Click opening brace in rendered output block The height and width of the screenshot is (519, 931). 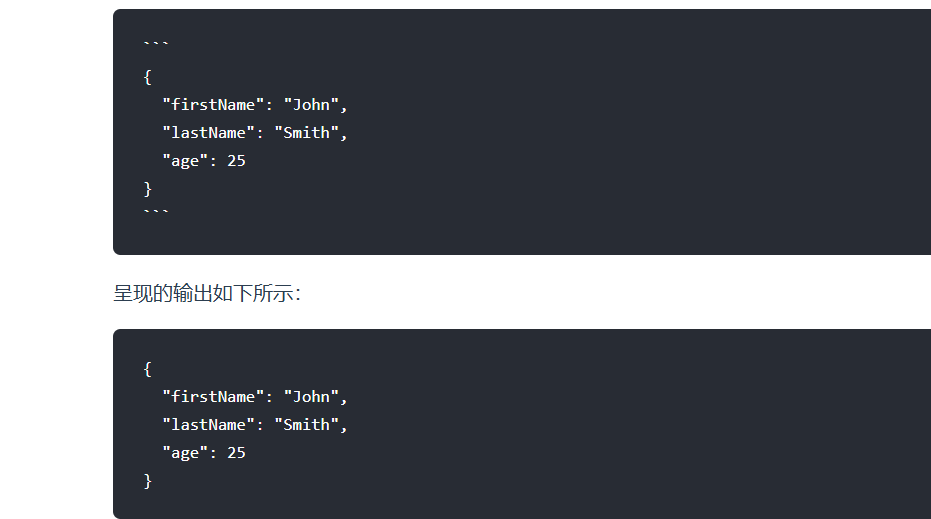coord(147,369)
